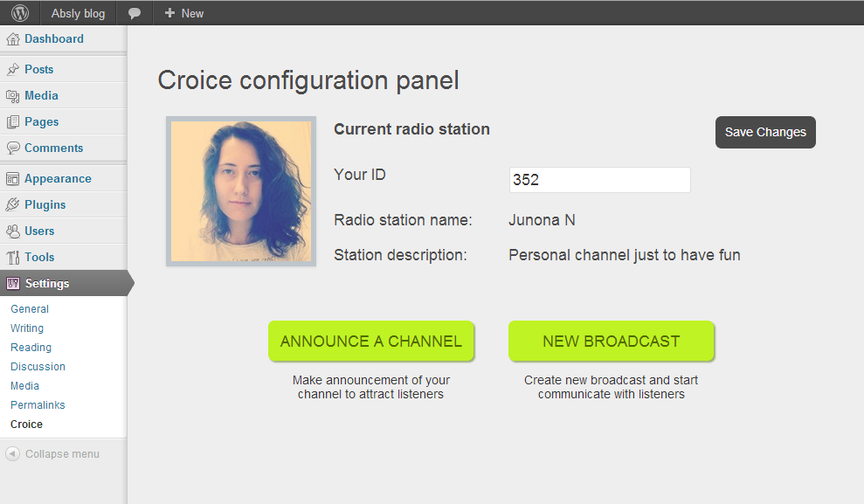
Task: Go to Permalinks settings
Action: pyautogui.click(x=38, y=404)
